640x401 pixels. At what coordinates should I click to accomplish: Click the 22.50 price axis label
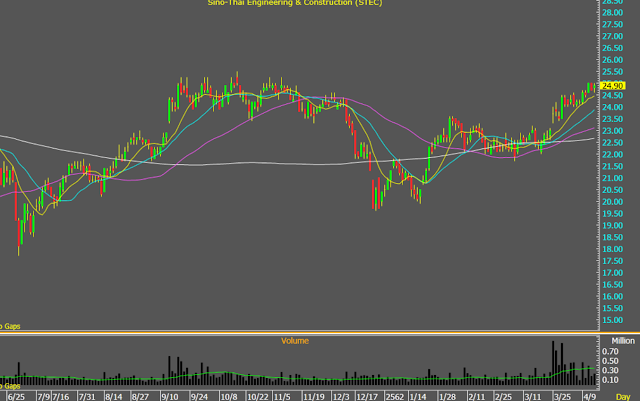click(x=613, y=143)
